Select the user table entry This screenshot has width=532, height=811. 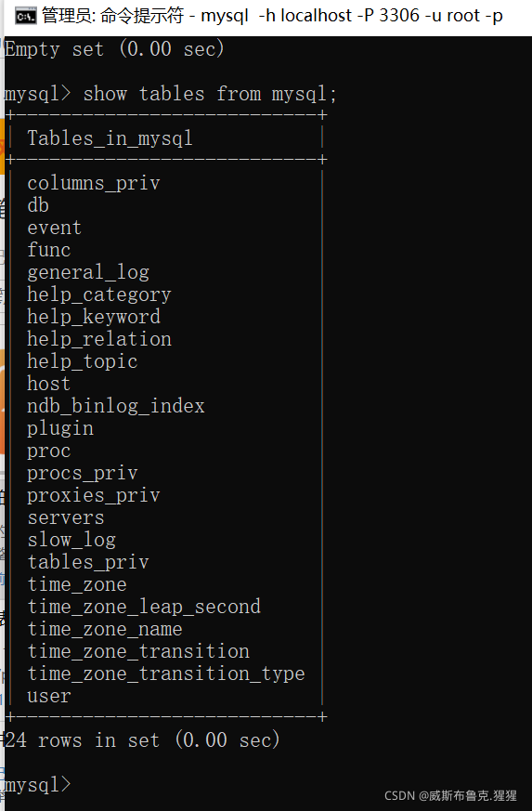pyautogui.click(x=48, y=696)
